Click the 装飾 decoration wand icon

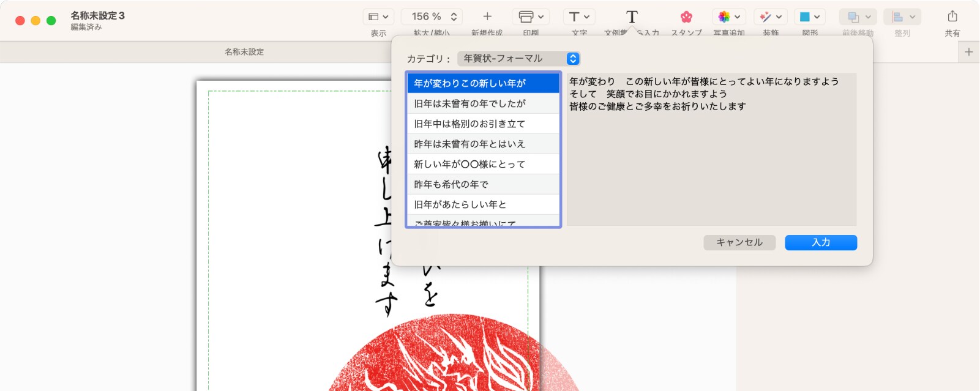[765, 17]
